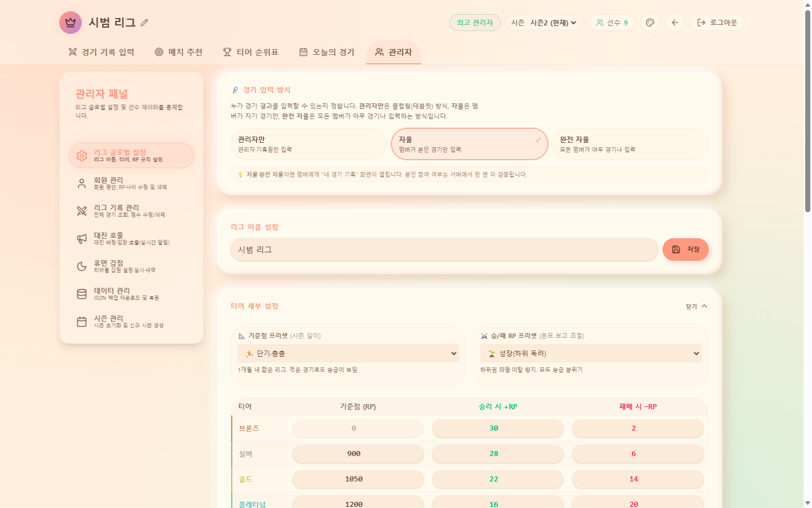Click the 패배 시 -RP column header

point(638,406)
